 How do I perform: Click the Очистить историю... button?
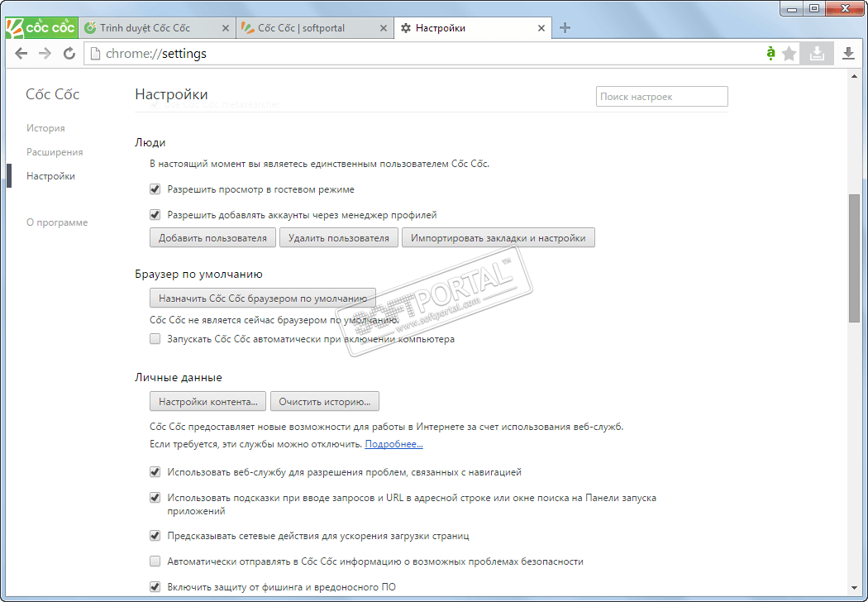(x=324, y=402)
